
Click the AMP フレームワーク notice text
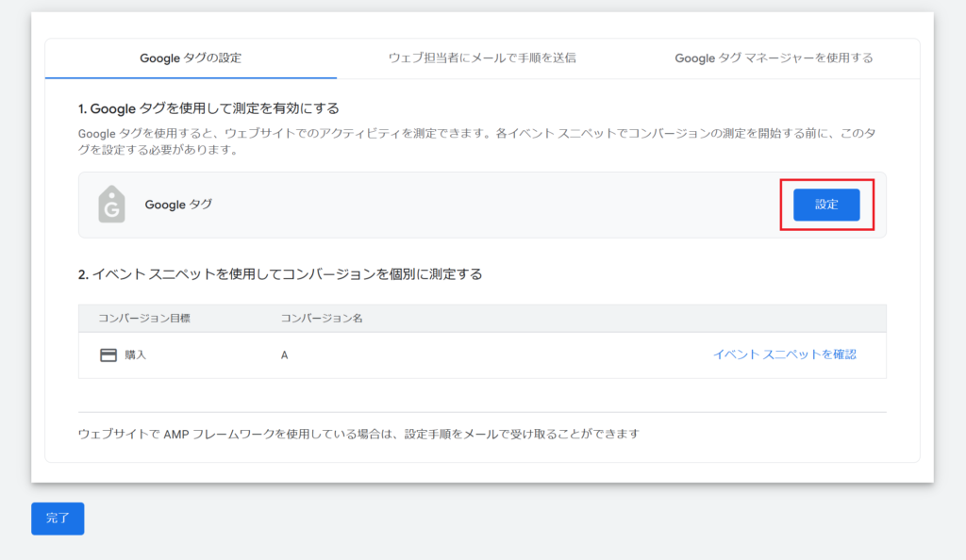(x=358, y=434)
